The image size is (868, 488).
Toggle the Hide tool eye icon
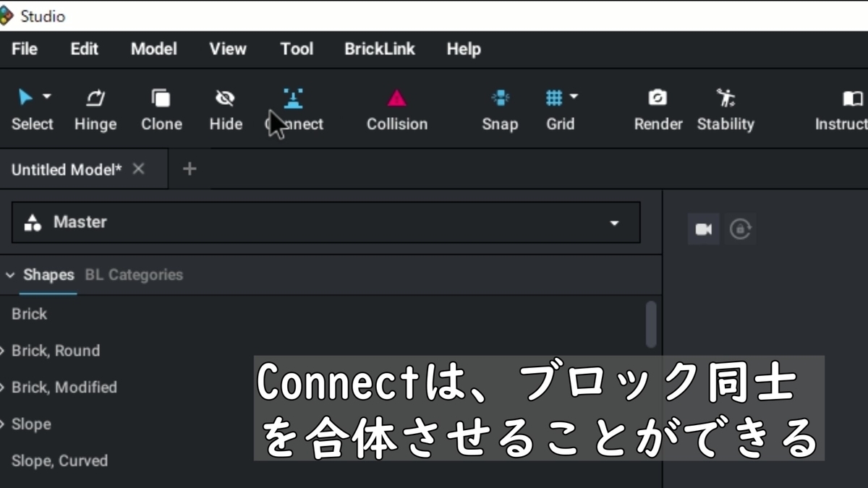226,98
